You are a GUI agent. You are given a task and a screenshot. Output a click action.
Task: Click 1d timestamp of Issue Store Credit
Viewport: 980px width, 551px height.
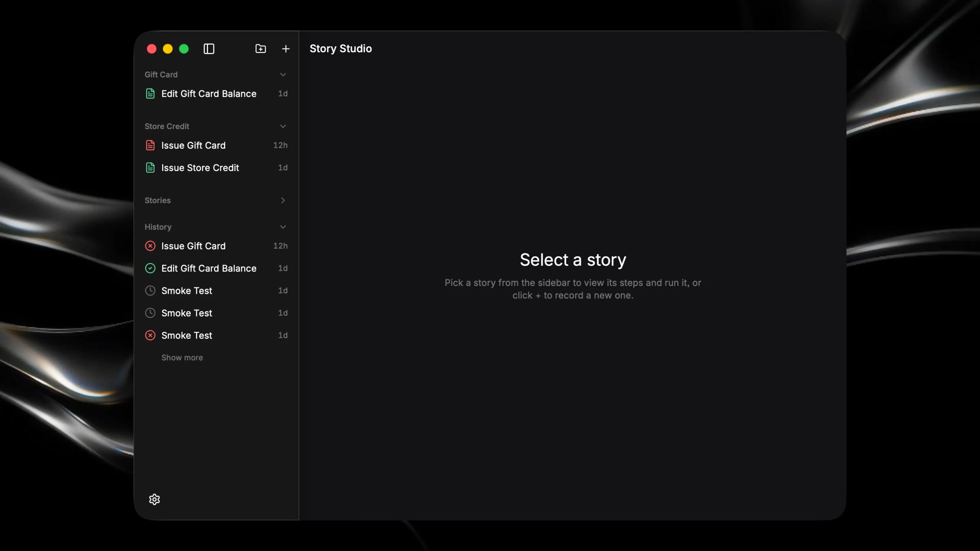[x=283, y=168]
